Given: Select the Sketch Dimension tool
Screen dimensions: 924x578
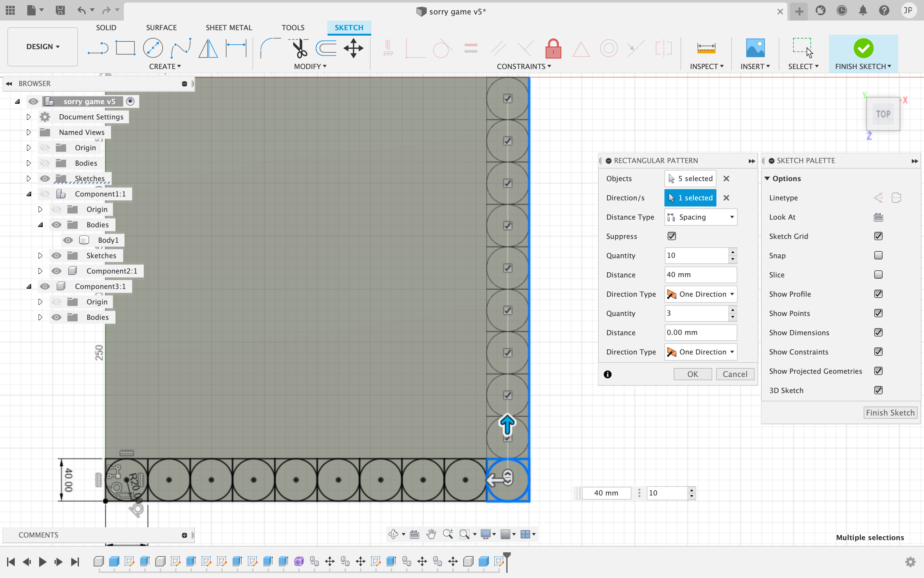Looking at the screenshot, I should click(x=236, y=48).
